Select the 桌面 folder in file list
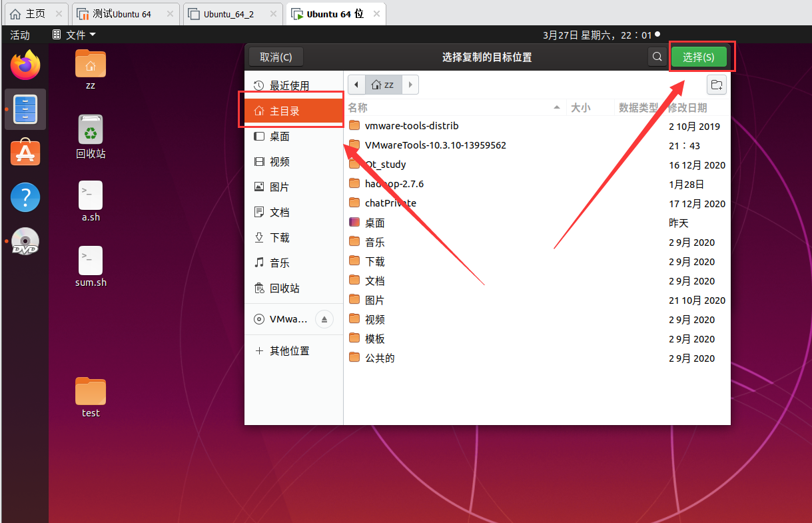 click(537, 223)
